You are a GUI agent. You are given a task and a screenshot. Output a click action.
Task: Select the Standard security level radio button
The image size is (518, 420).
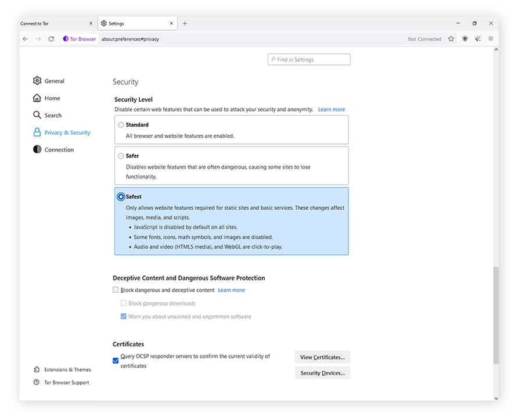point(121,124)
